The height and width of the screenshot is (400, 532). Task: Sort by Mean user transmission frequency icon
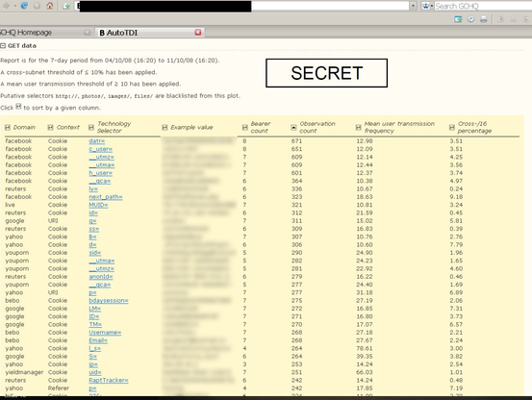click(358, 127)
